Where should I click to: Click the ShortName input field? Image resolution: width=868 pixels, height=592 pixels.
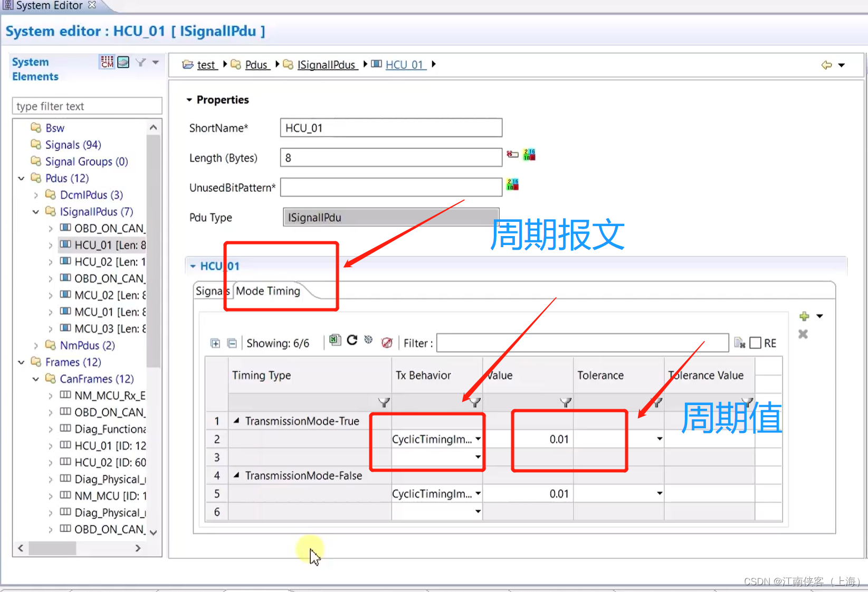tap(391, 128)
